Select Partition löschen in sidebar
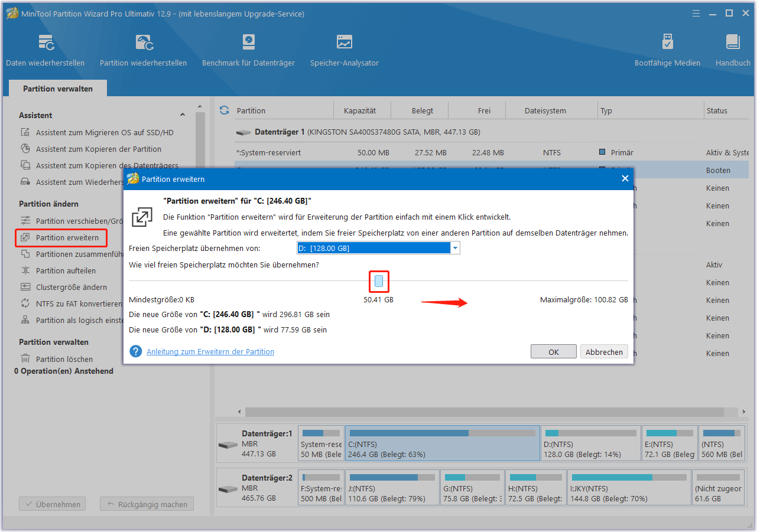This screenshot has width=757, height=532. (64, 359)
